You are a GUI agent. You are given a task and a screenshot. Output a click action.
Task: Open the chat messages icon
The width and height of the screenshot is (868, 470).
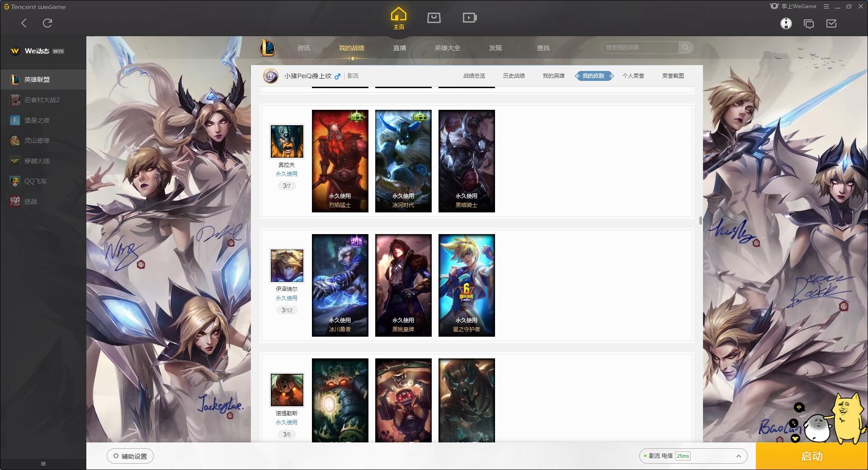click(x=809, y=23)
